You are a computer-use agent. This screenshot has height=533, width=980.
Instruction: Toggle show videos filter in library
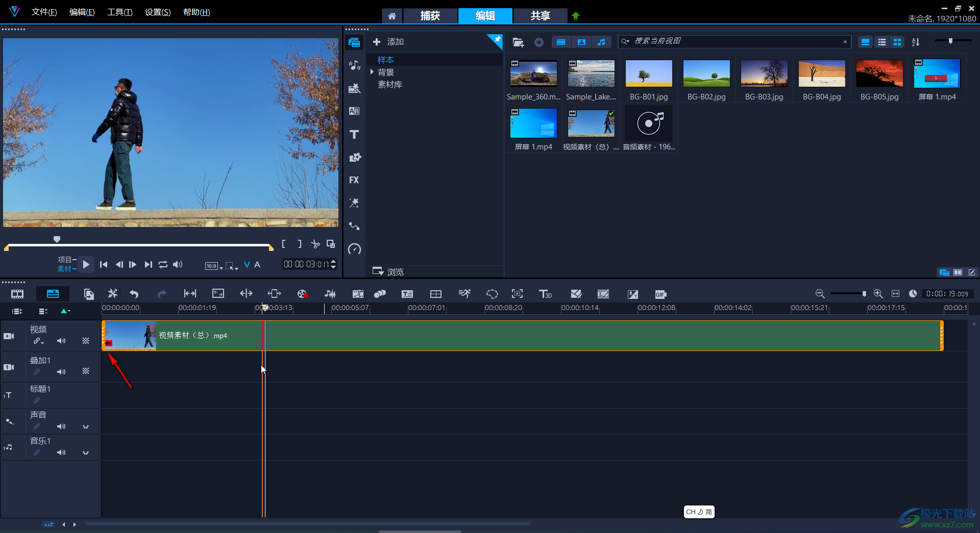click(561, 42)
